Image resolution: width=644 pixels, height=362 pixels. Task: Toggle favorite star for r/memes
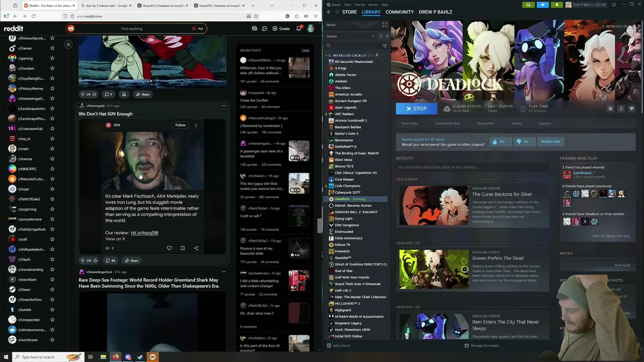(52, 159)
